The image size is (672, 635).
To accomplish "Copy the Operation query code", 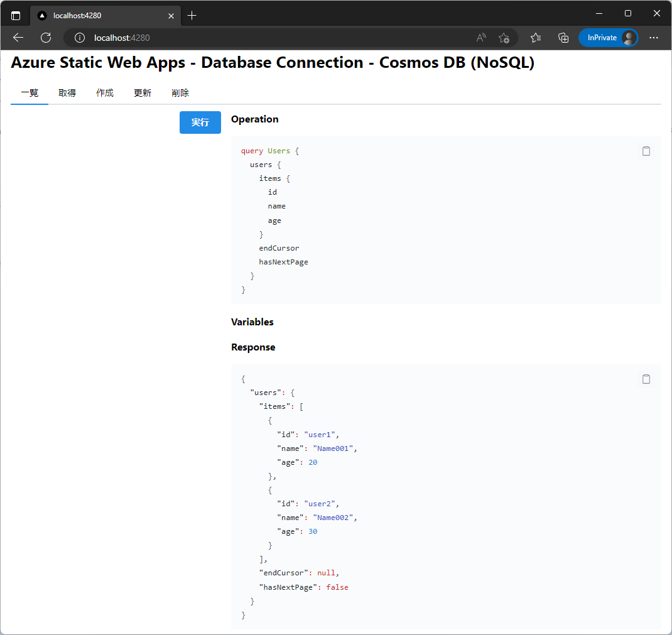I will pyautogui.click(x=646, y=151).
